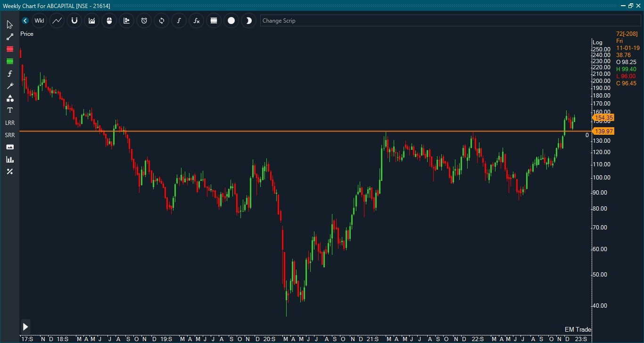The width and height of the screenshot is (644, 343).
Task: Select the red rectangle swatch
Action: (x=10, y=49)
